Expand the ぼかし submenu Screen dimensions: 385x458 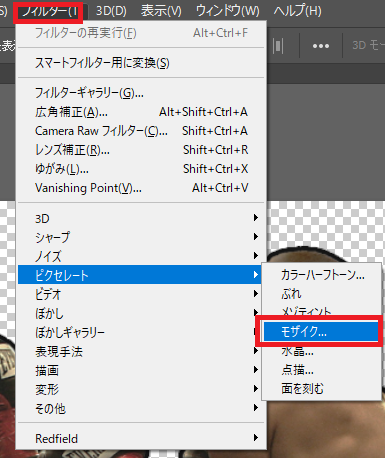[x=141, y=313]
